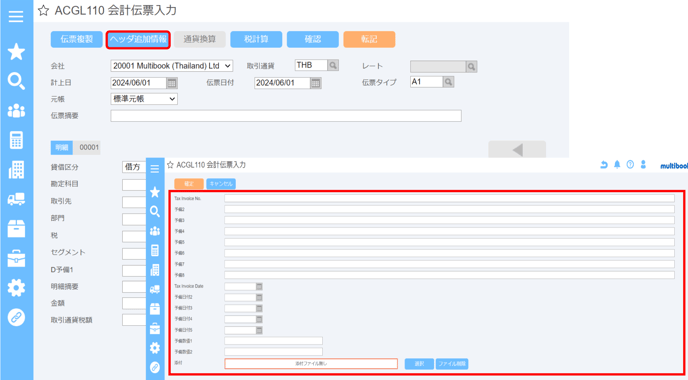Open the hamburger menu in the main window sidebar
The image size is (688, 380).
point(16,17)
